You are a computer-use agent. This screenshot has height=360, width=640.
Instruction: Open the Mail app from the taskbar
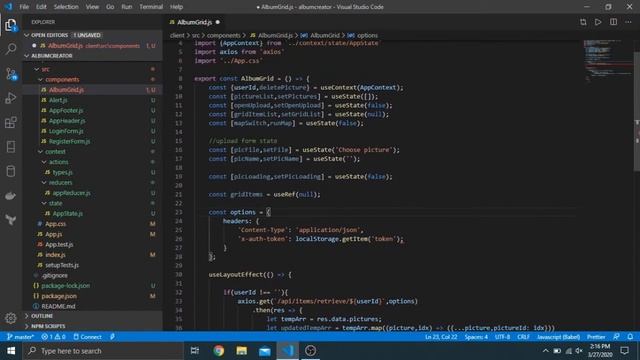[x=264, y=351]
